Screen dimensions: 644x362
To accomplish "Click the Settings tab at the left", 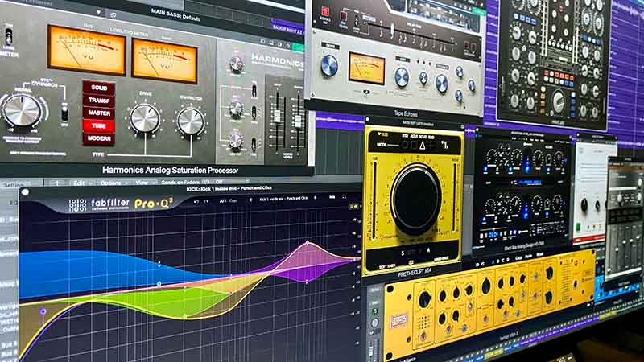I will coord(14,185).
